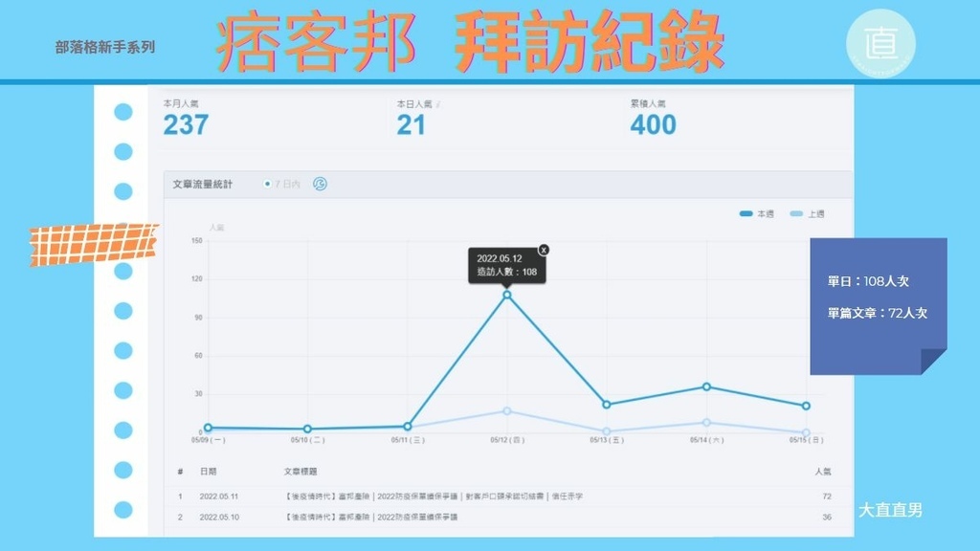Close the 2022.05.12 chart tooltip
The width and height of the screenshot is (980, 551).
coord(544,250)
